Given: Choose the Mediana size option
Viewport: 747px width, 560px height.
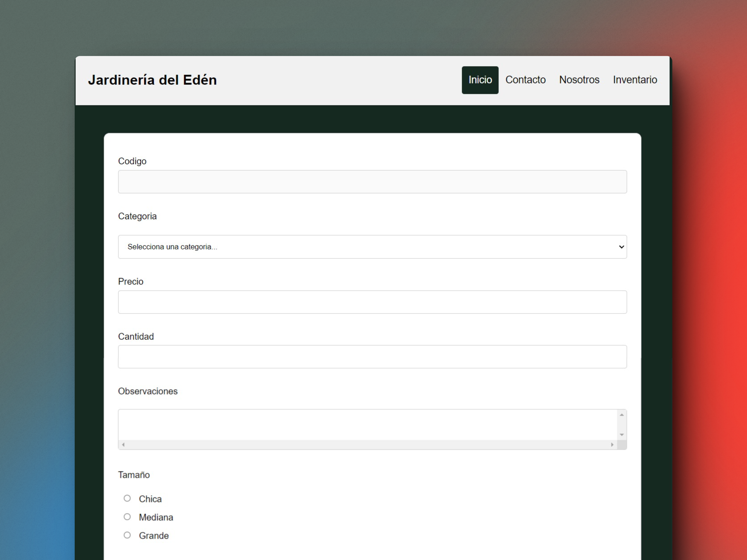Looking at the screenshot, I should pyautogui.click(x=127, y=517).
